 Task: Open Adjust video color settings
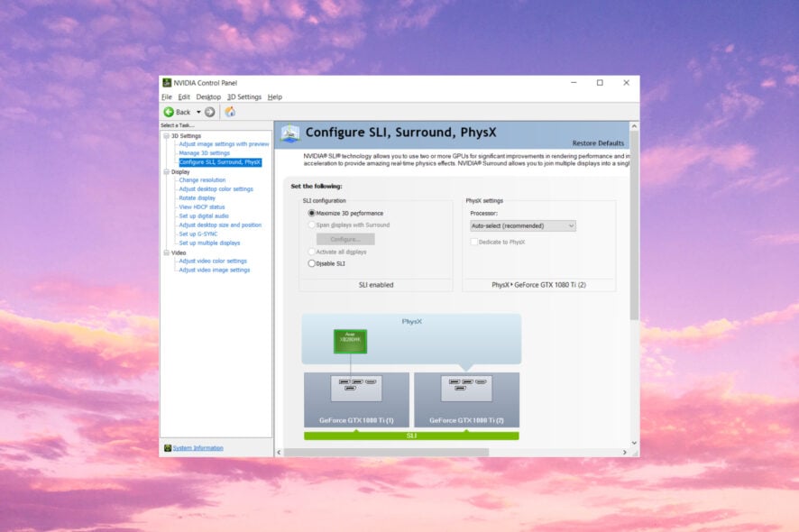(x=213, y=261)
